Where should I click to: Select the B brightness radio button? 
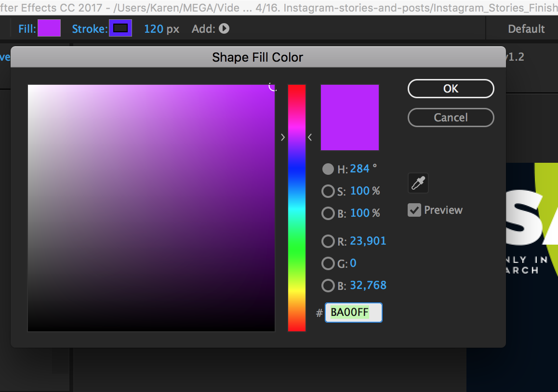point(328,213)
